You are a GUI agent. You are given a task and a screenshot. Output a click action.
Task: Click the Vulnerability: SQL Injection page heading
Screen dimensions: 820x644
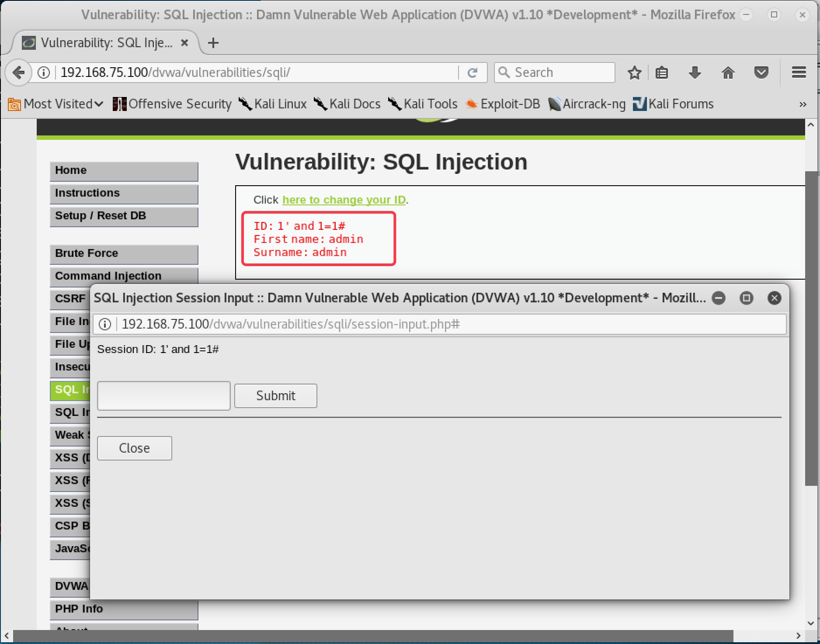point(381,162)
